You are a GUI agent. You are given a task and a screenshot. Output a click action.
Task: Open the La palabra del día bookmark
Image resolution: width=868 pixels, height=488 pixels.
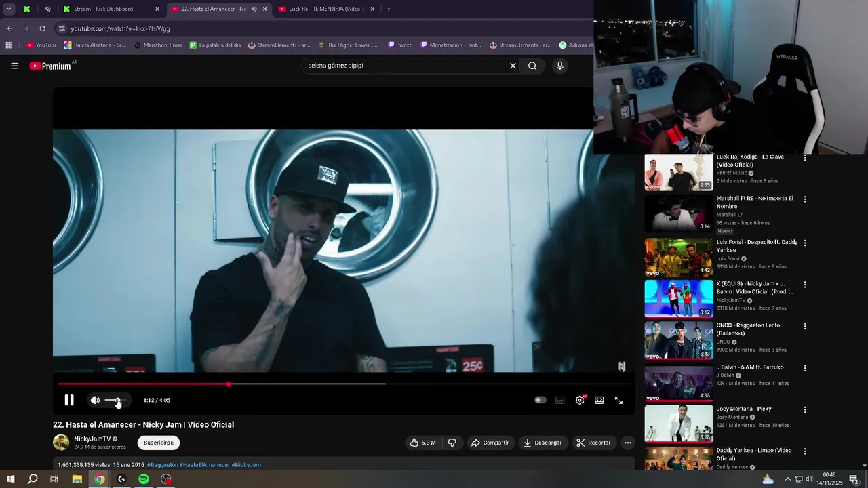coord(215,45)
